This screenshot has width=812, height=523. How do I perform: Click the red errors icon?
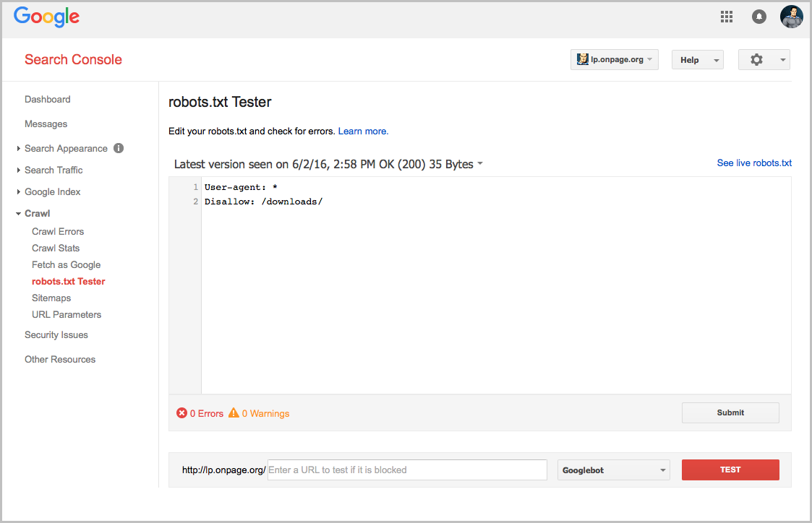(181, 413)
